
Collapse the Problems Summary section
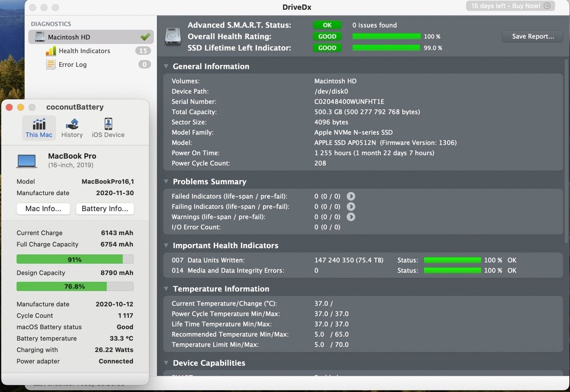[166, 182]
